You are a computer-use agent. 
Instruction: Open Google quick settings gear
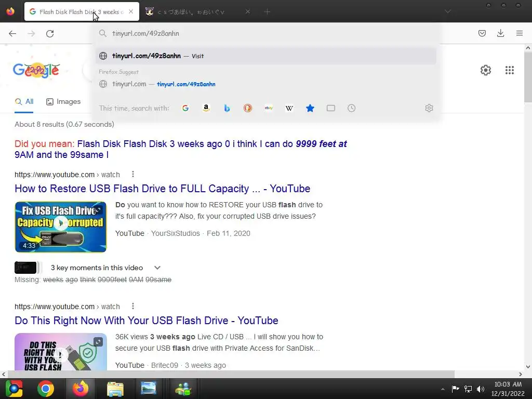coord(486,70)
